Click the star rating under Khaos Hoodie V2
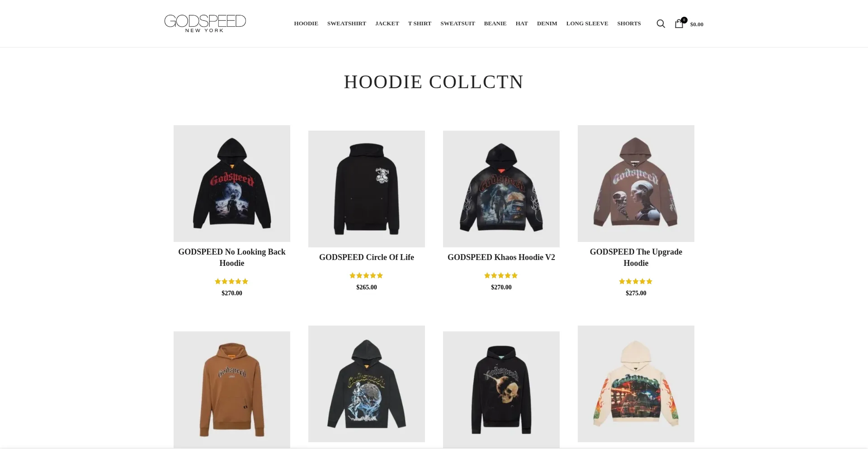 501,275
